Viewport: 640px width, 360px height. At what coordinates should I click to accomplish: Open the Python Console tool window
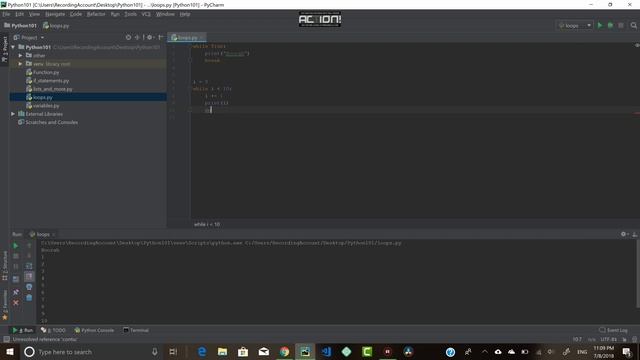click(94, 330)
